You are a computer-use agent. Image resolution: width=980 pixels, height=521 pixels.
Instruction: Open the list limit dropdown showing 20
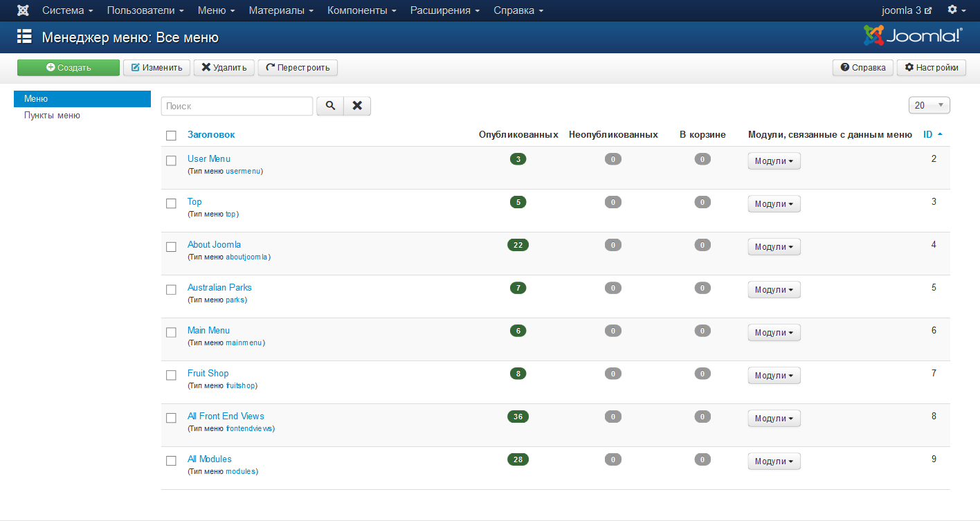[929, 105]
